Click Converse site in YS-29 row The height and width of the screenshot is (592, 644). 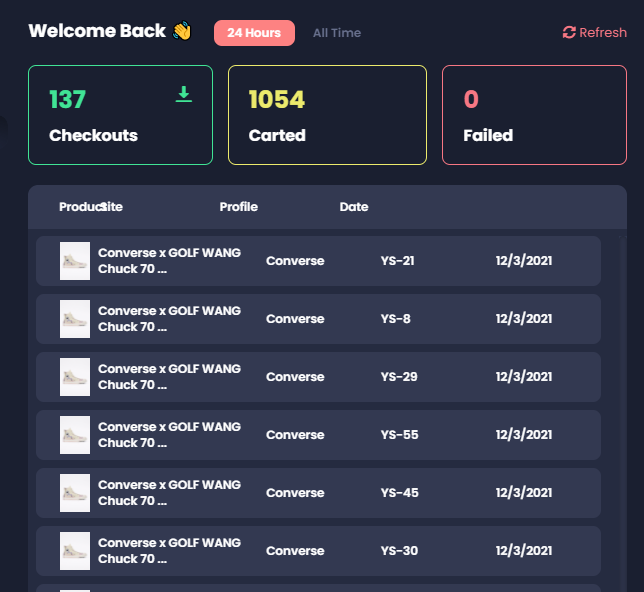295,377
